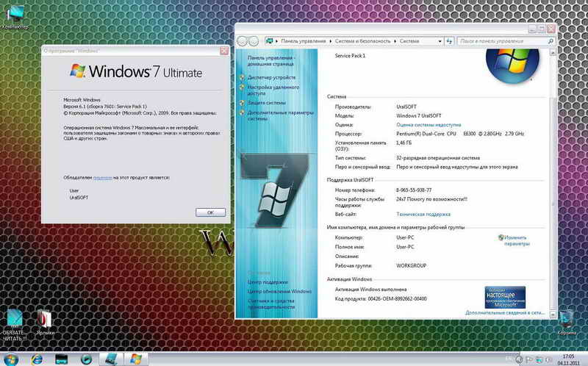Viewport: 588px width, 366px height.
Task: Open Центр обновления Windows link
Action: point(279,291)
